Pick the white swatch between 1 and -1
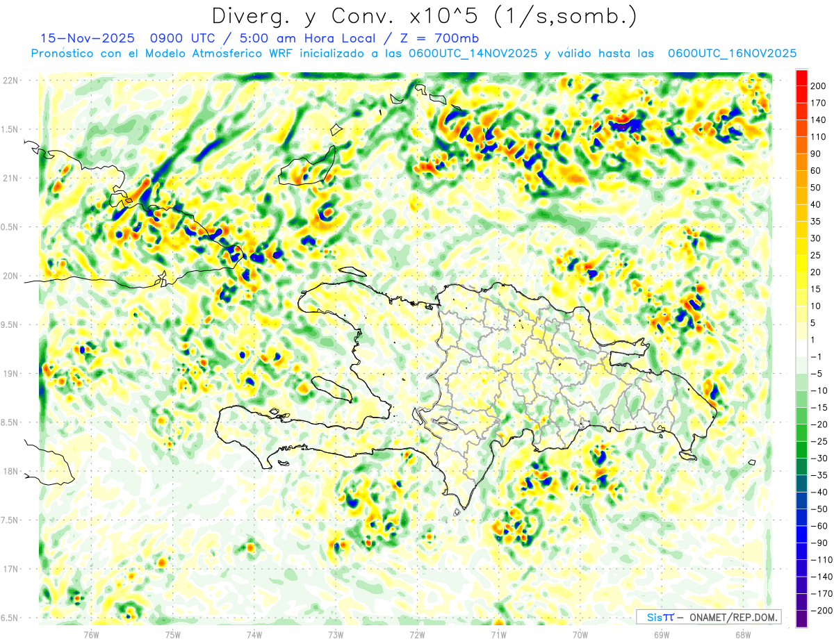834x644 pixels. (x=801, y=348)
